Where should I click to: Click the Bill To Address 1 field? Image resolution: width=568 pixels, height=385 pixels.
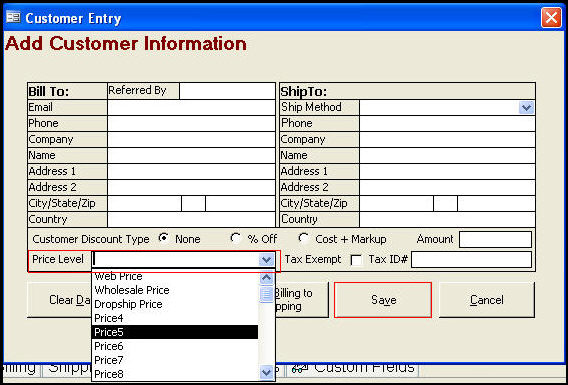click(x=191, y=171)
